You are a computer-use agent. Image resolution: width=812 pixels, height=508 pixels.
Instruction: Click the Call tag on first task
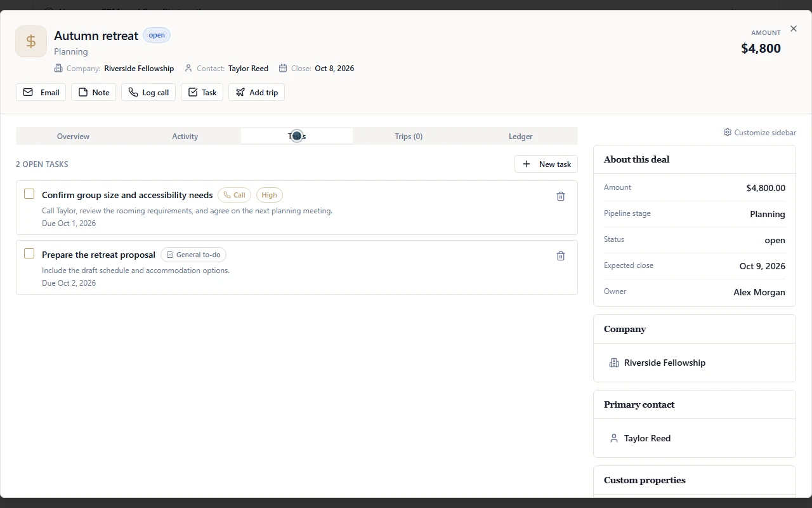click(235, 195)
